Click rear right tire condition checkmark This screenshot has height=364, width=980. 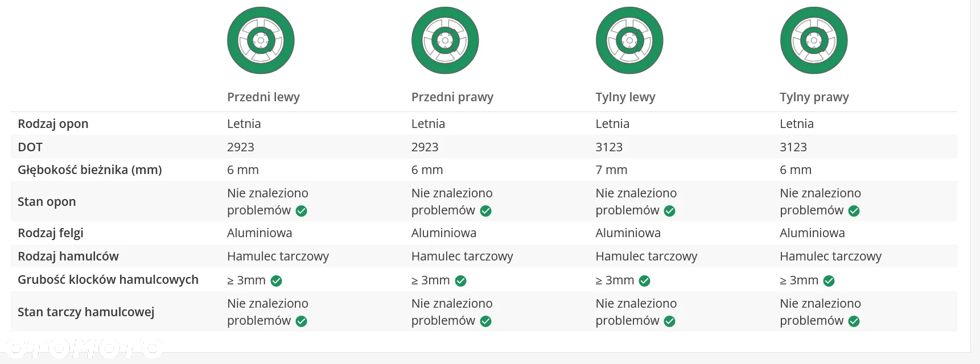[854, 211]
